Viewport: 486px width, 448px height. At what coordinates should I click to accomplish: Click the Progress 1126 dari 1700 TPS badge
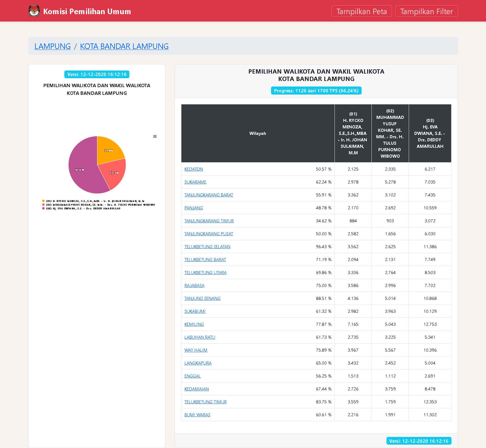(x=316, y=91)
